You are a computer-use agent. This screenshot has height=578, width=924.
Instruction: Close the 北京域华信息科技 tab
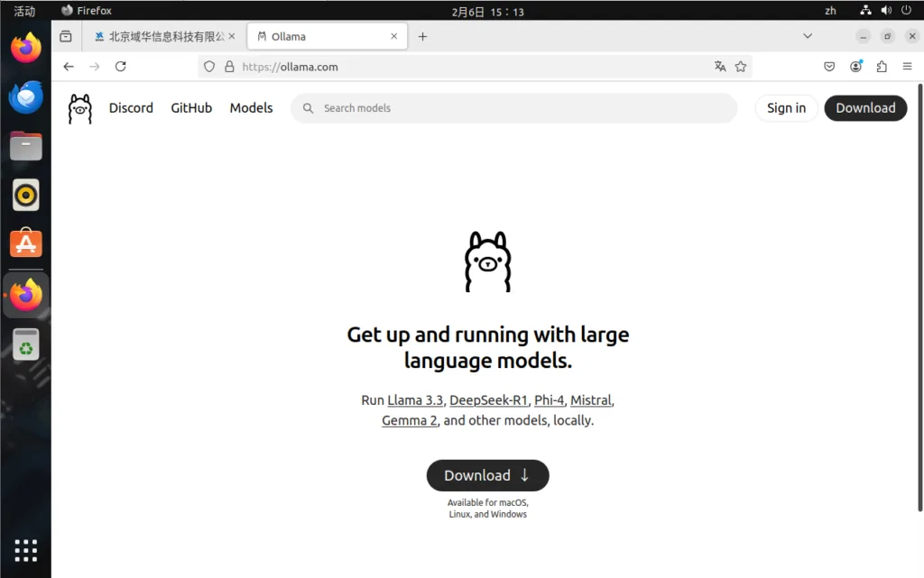click(x=232, y=36)
